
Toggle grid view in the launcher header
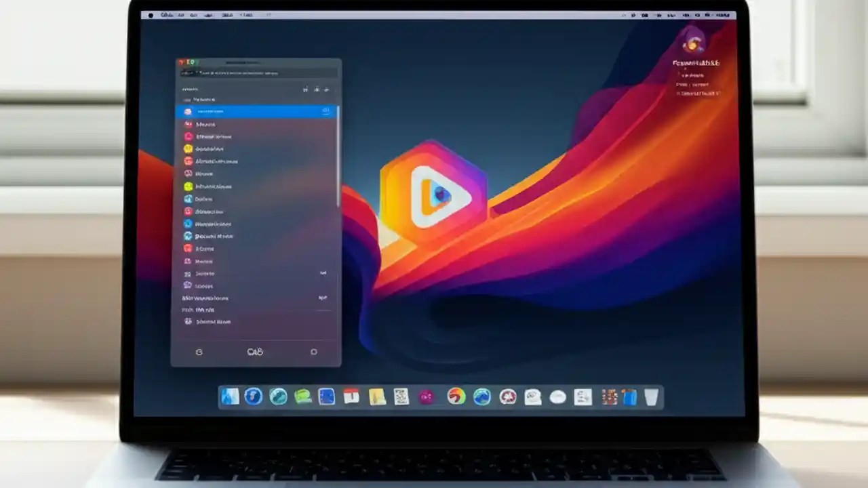(x=304, y=89)
